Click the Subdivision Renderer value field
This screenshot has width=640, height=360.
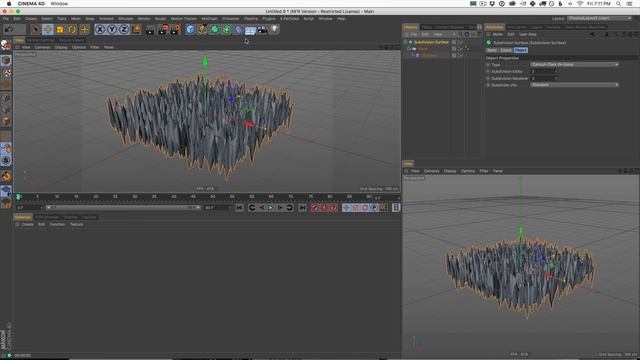coord(544,78)
